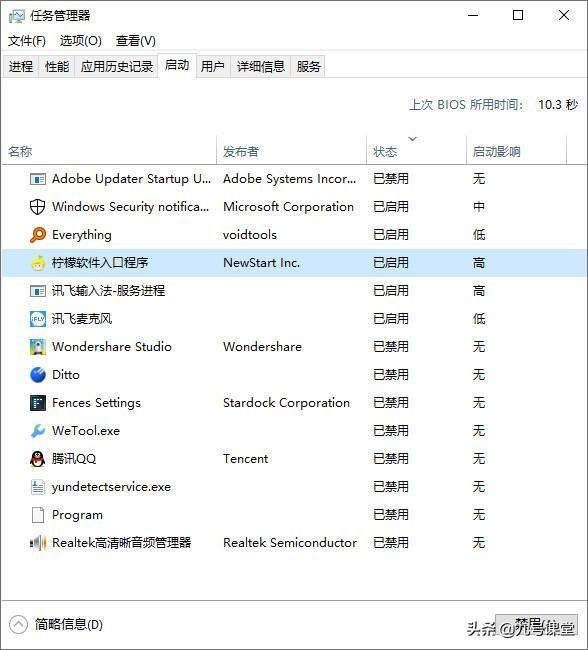Select the 启动 tab
Viewport: 588px width, 650px height.
(x=177, y=65)
